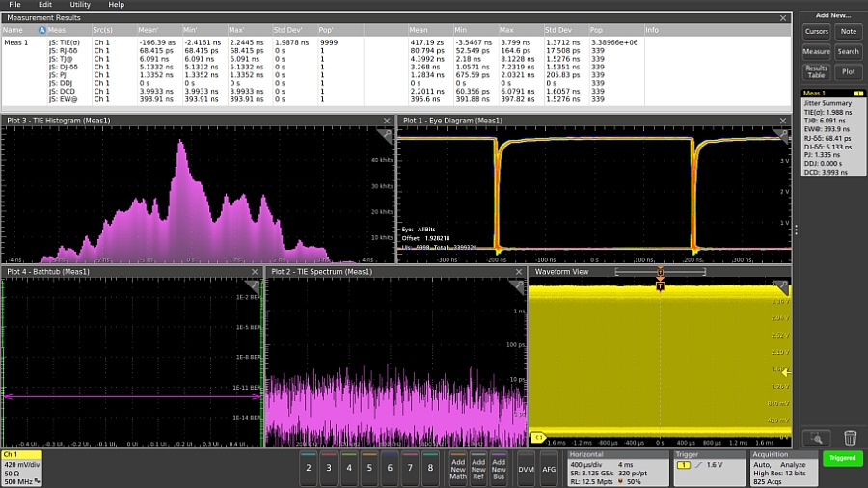Click the trash can delete icon
The height and width of the screenshot is (488, 868).
851,438
